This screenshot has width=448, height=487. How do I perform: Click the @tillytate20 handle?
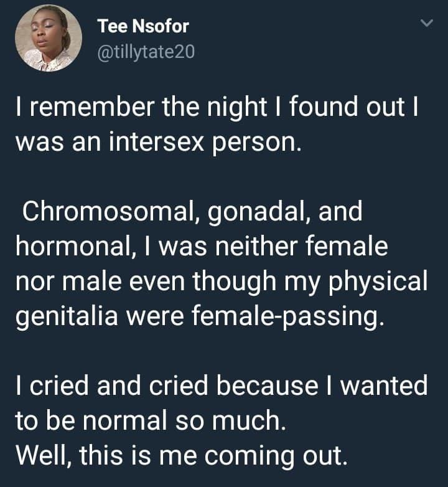[146, 53]
